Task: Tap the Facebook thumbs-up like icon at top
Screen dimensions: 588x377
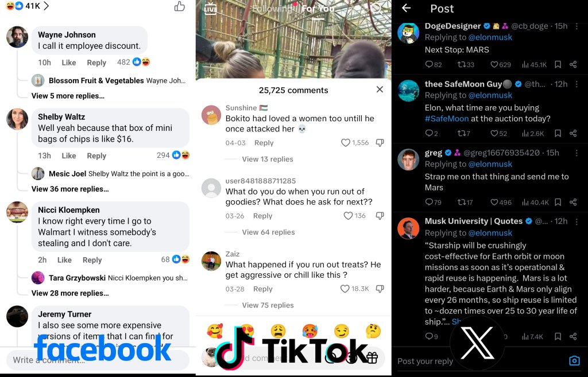Action: [x=180, y=6]
